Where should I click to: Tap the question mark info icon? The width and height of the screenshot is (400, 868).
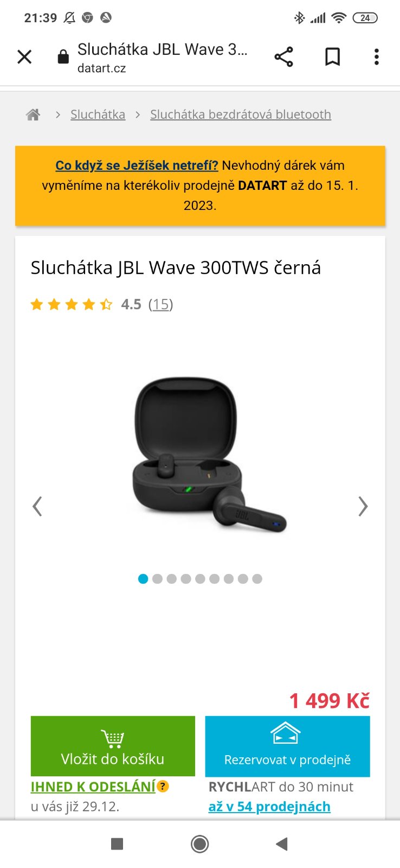click(x=163, y=786)
